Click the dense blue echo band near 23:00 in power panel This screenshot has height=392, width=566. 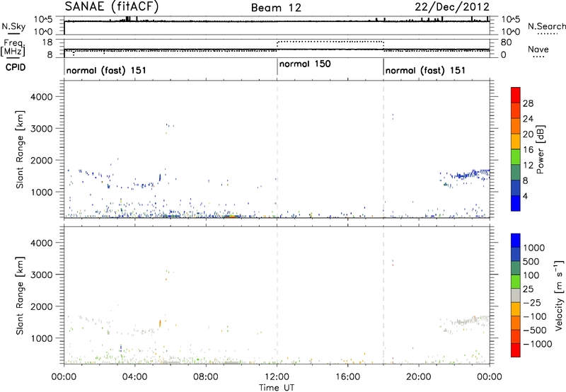(471, 174)
